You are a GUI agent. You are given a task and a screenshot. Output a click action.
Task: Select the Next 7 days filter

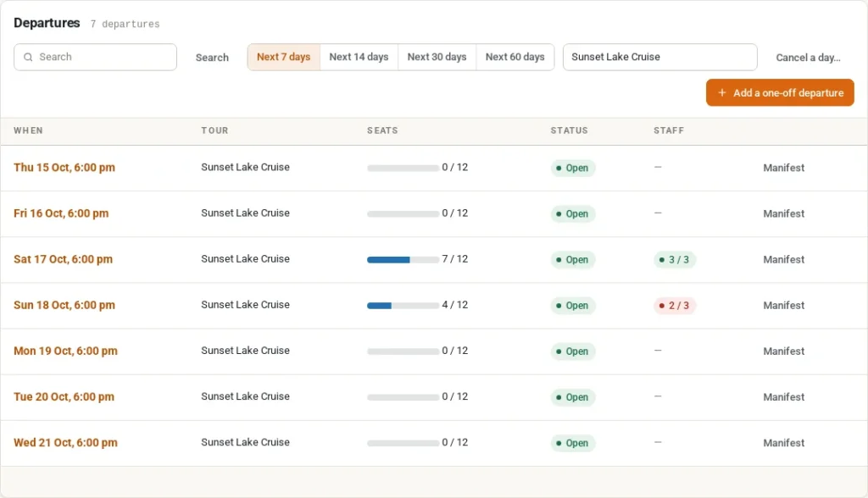[x=283, y=57]
